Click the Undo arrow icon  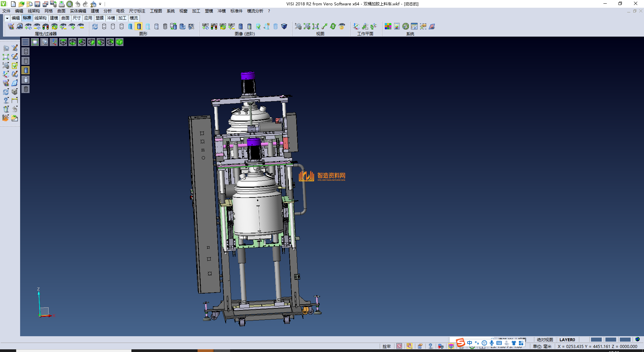pos(78,4)
